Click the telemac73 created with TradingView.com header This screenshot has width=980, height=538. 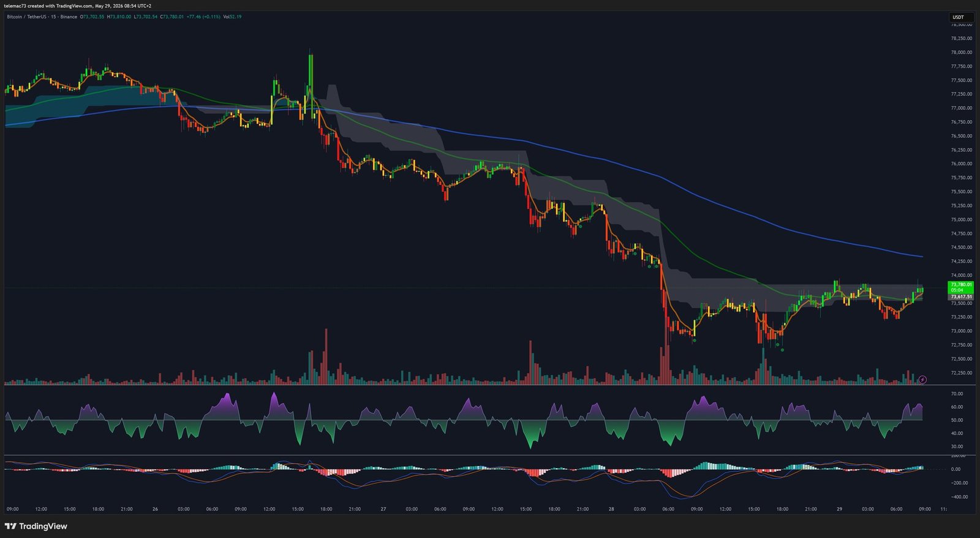[x=78, y=6]
